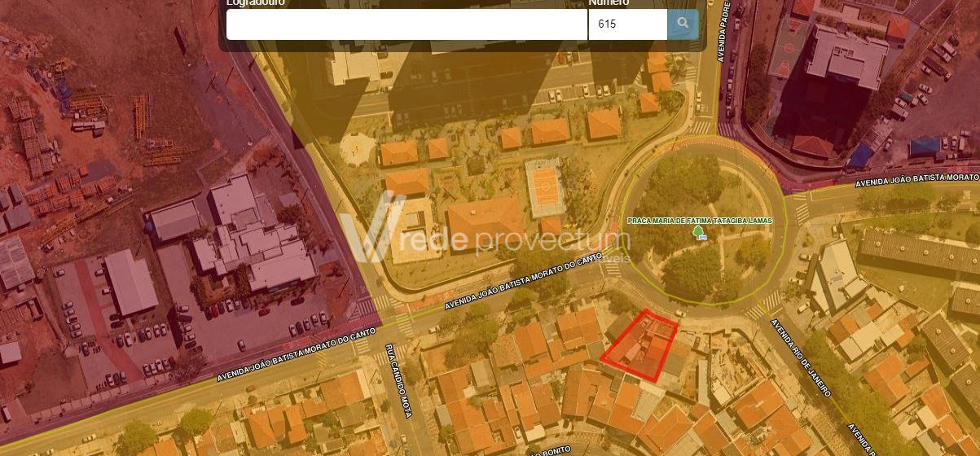Click the large orange-roofed clubhouse left of roundabout

coord(485,220)
